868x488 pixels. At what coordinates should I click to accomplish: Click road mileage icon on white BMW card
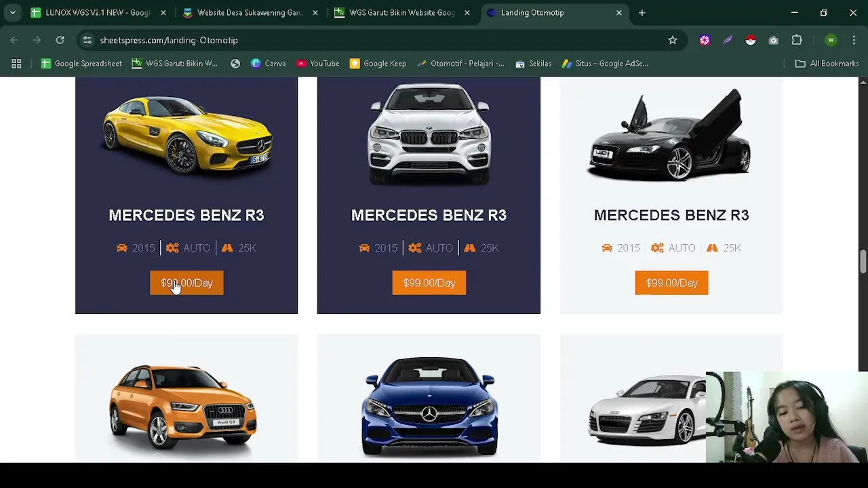coord(470,248)
